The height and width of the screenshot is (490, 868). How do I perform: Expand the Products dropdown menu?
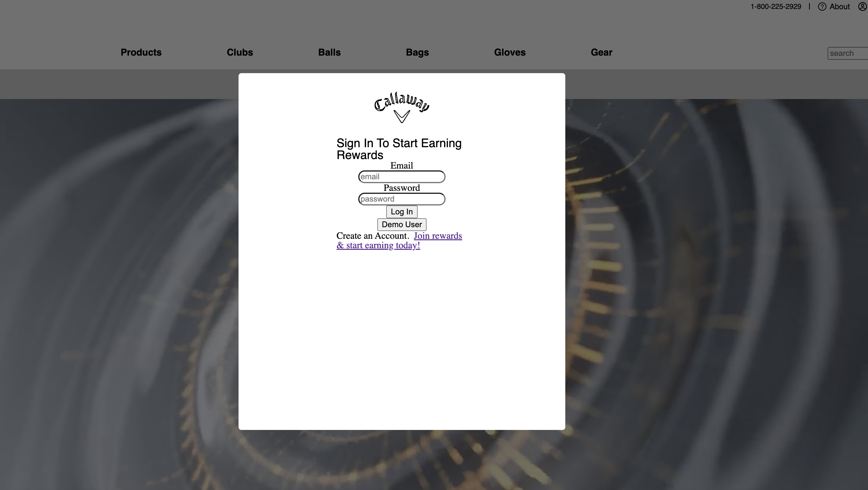[x=141, y=53]
